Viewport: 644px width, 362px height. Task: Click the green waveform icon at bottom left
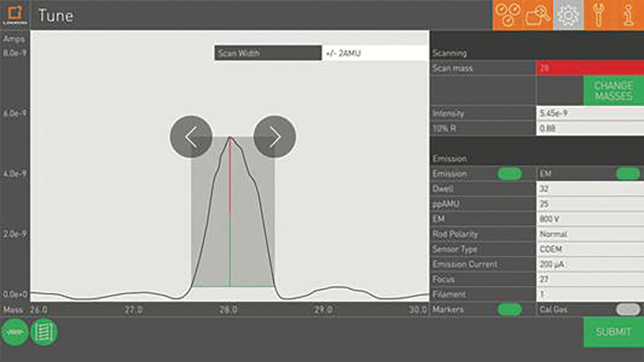14,332
